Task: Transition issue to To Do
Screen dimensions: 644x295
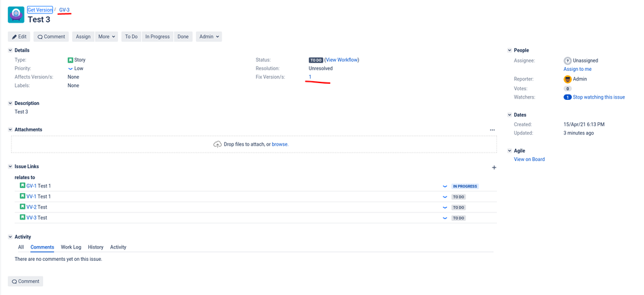Action: coord(132,37)
